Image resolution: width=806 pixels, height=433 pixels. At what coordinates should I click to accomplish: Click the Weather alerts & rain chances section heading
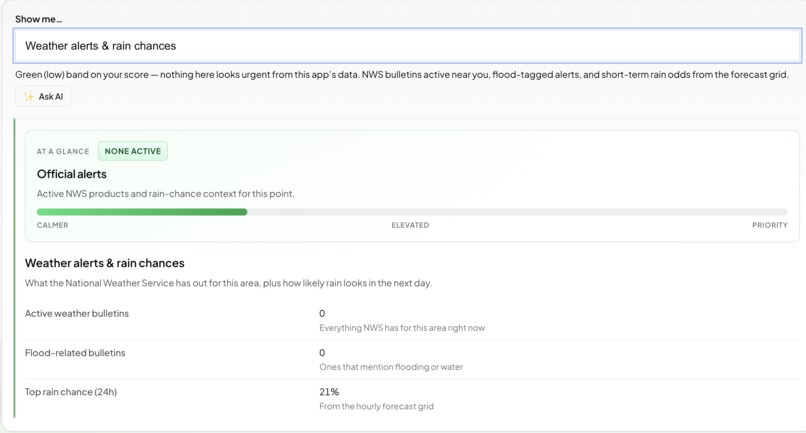coord(105,263)
